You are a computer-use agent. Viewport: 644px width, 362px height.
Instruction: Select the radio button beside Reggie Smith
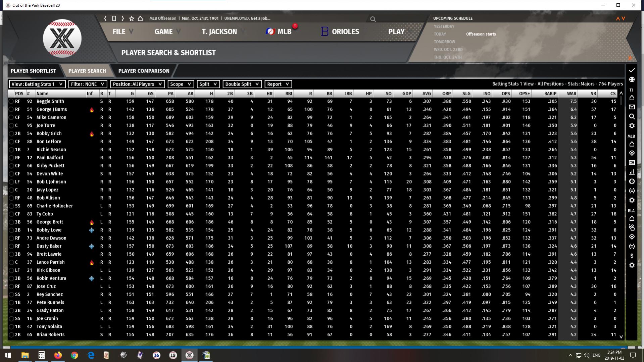(11, 101)
